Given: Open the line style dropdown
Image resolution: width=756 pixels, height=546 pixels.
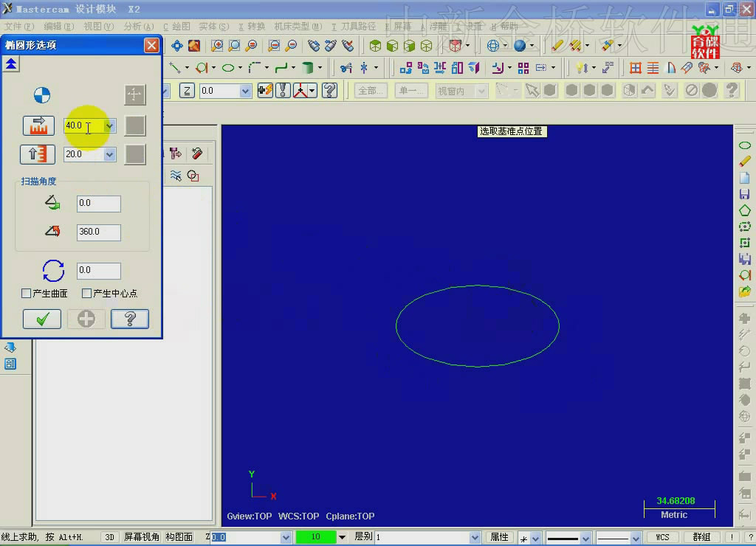Looking at the screenshot, I should 585,538.
